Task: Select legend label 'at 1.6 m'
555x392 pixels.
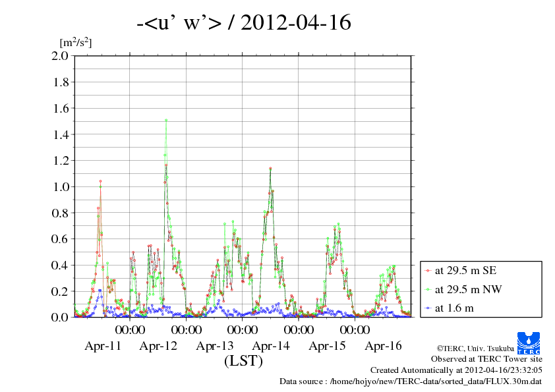Action: pos(454,308)
